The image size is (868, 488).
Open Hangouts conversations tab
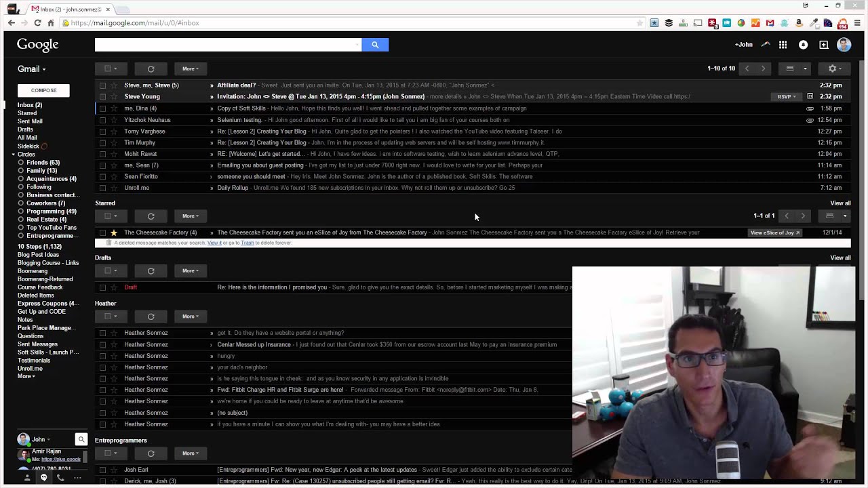coord(43,478)
